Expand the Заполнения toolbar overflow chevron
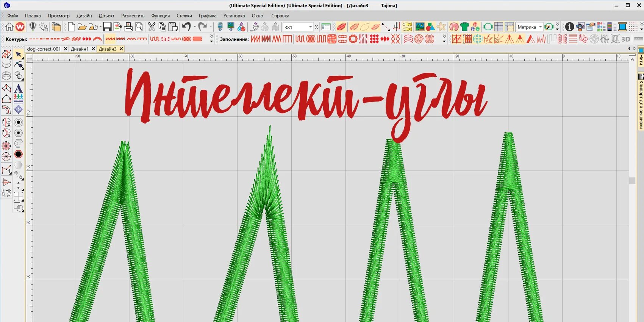The image size is (644, 322). click(444, 39)
